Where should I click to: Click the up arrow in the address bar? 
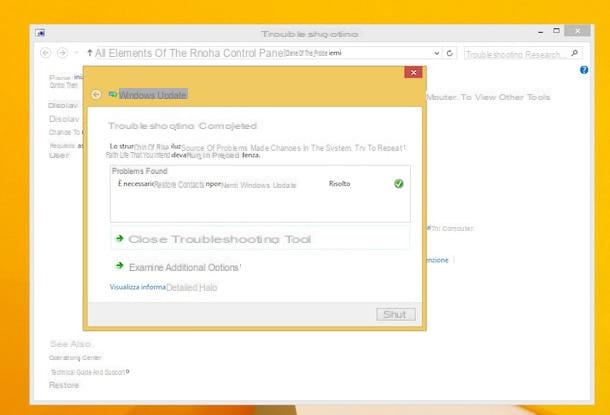click(x=90, y=53)
